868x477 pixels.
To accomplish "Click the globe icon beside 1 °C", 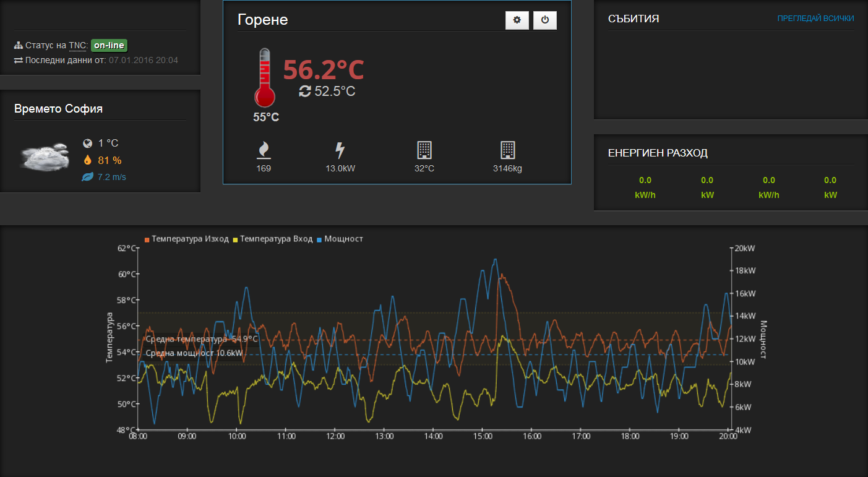I will pyautogui.click(x=87, y=144).
